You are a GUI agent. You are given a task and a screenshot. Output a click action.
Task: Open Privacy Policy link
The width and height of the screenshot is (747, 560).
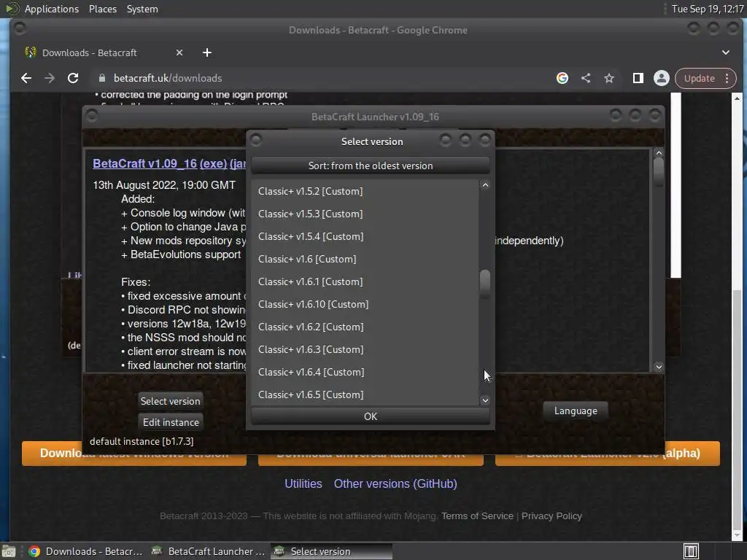pyautogui.click(x=551, y=516)
